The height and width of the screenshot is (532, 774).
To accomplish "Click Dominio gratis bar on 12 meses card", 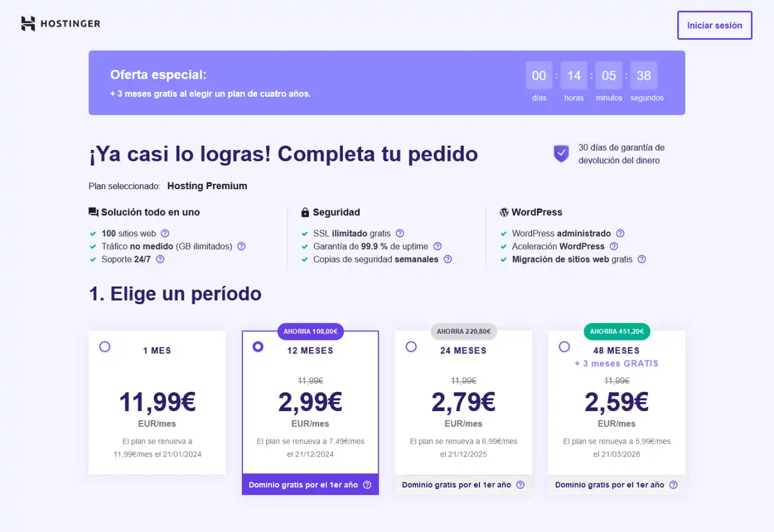I will tap(310, 485).
